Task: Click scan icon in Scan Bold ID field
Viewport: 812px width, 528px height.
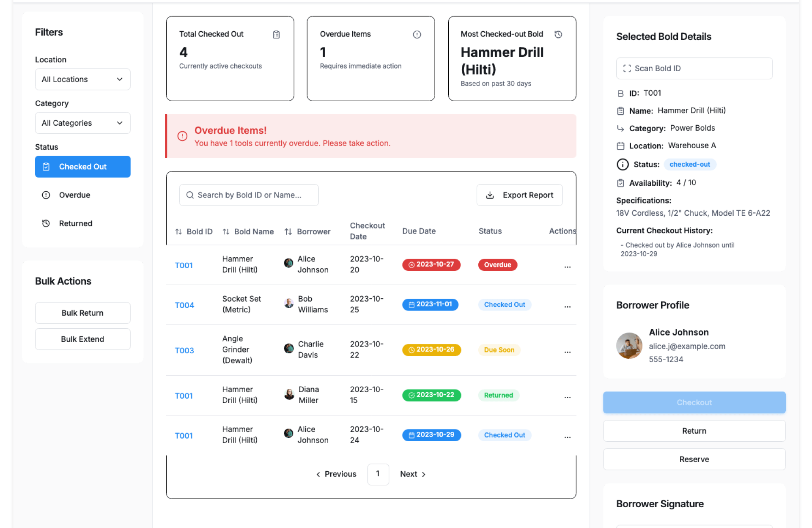Action: 627,69
